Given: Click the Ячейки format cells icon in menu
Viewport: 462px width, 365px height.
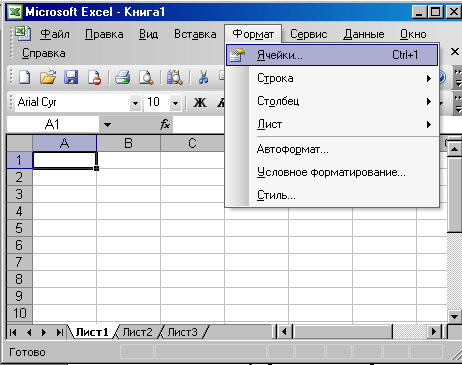Looking at the screenshot, I should pos(237,55).
